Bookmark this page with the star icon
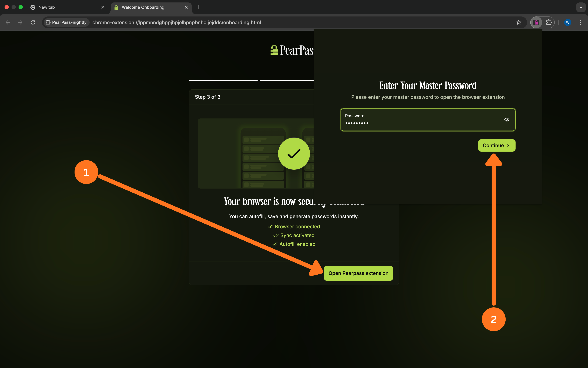Viewport: 588px width, 368px height. [x=519, y=22]
